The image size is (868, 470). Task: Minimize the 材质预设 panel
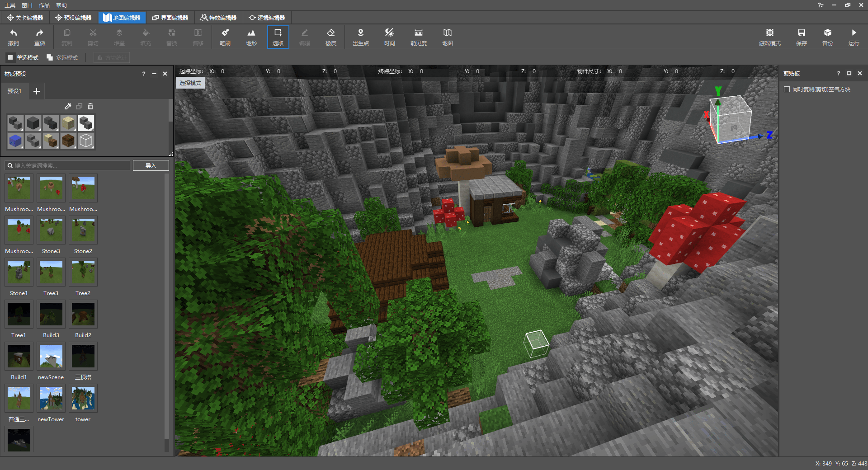(x=154, y=74)
